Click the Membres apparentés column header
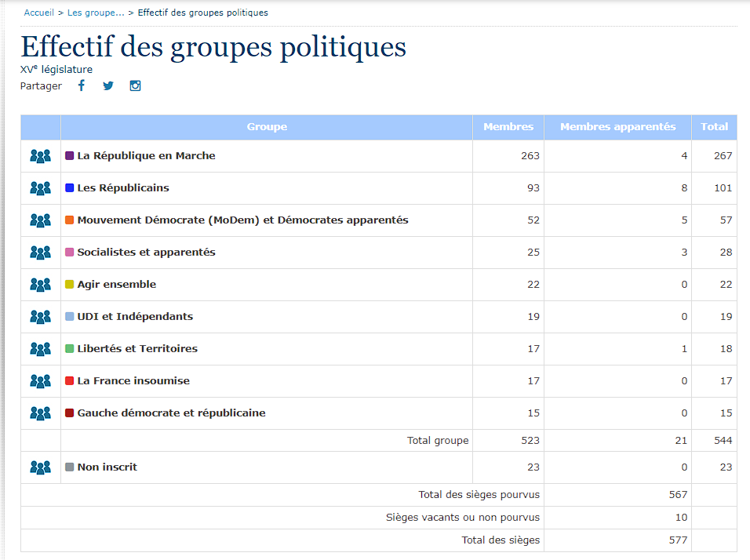The height and width of the screenshot is (560, 750). pos(617,127)
